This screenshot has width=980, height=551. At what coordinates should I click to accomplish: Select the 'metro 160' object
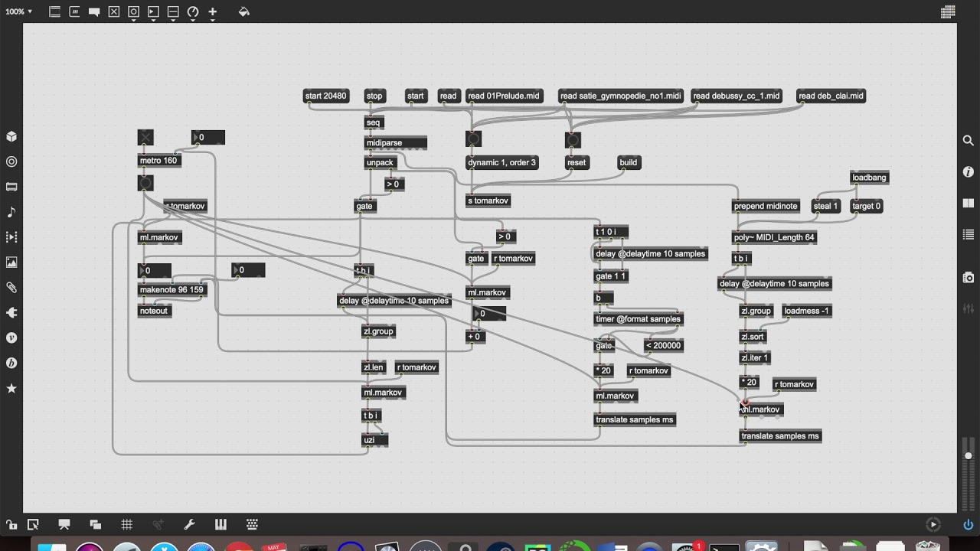coord(158,161)
